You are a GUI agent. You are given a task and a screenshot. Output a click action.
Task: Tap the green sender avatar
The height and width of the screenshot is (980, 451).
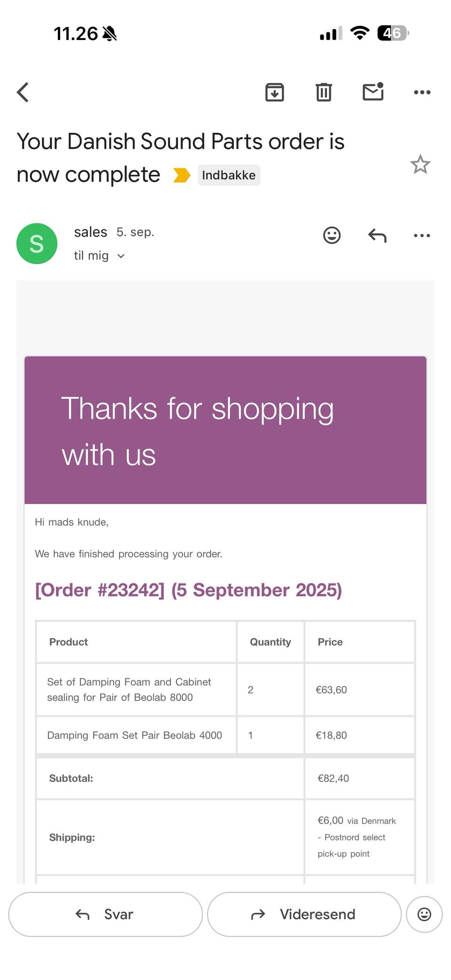point(37,243)
